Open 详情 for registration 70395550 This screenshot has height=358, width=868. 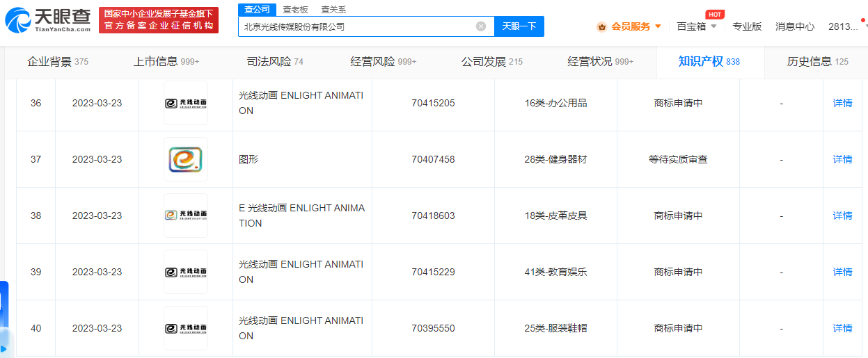842,328
